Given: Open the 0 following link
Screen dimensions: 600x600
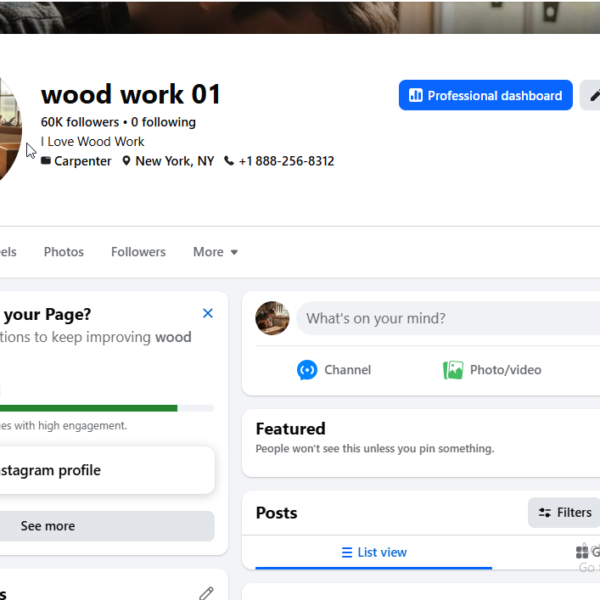Looking at the screenshot, I should (163, 122).
